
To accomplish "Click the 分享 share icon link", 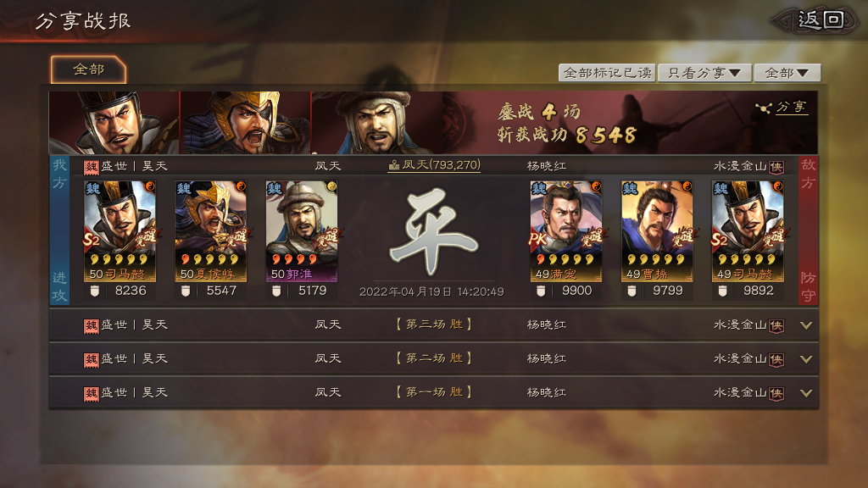I will click(x=781, y=108).
